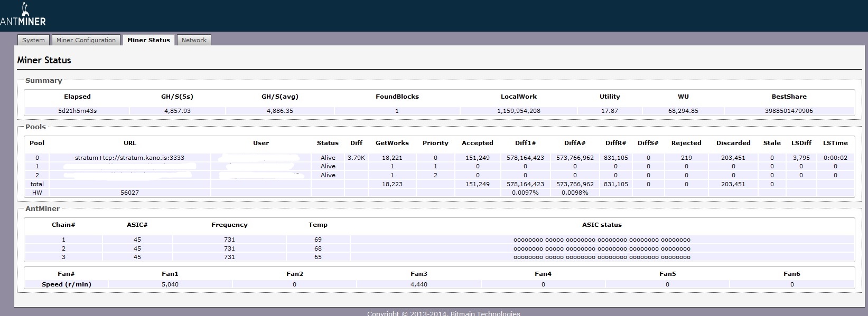The width and height of the screenshot is (868, 316).
Task: Click the Miner Status page heading
Action: 44,60
